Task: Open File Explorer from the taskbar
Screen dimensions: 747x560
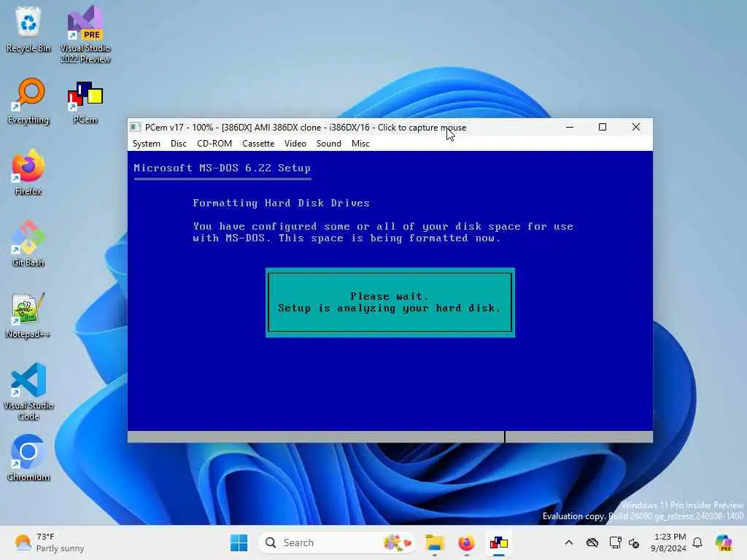Action: click(x=435, y=542)
